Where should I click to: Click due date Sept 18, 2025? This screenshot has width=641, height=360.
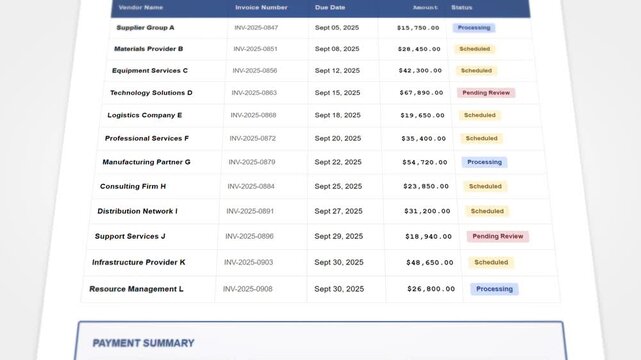[338, 115]
